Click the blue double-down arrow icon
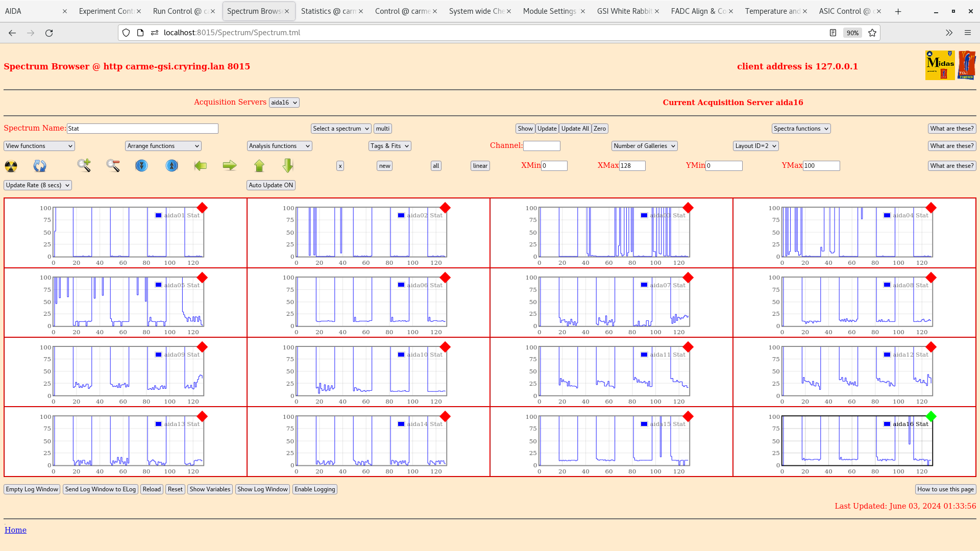Image resolution: width=980 pixels, height=551 pixels. tap(141, 165)
